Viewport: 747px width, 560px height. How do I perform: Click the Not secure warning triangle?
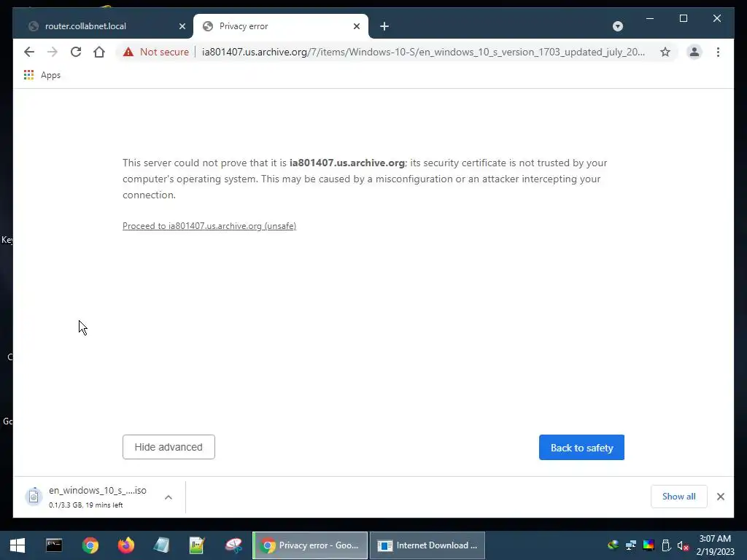[128, 52]
